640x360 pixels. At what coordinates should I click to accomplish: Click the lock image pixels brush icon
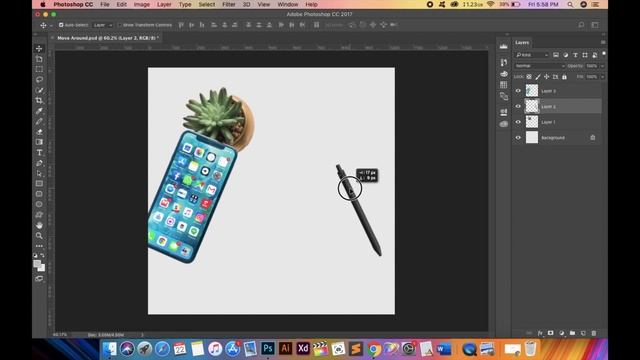click(x=538, y=77)
